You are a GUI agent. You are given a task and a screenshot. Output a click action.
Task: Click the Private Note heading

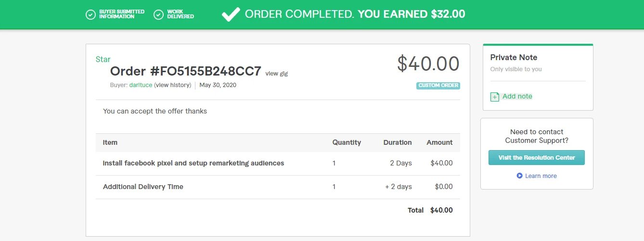point(514,57)
